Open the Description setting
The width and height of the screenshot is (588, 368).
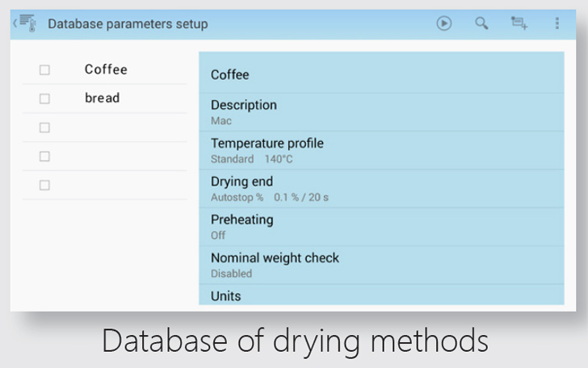pyautogui.click(x=381, y=112)
